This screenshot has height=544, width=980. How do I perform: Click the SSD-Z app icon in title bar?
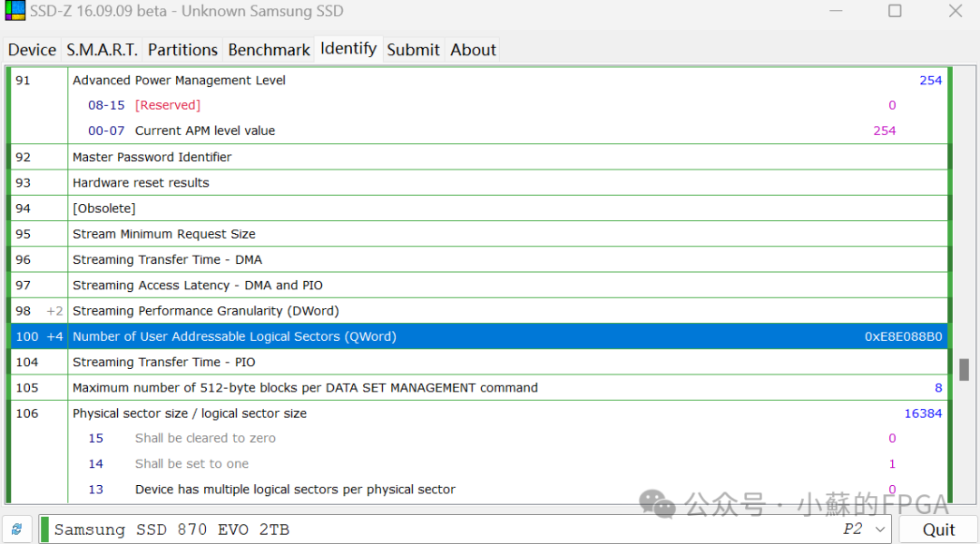(15, 11)
